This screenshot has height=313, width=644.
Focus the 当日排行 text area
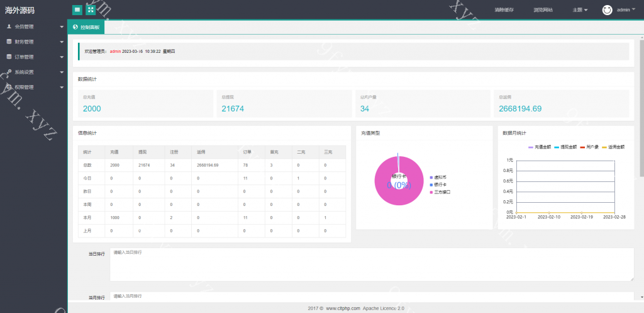372,265
